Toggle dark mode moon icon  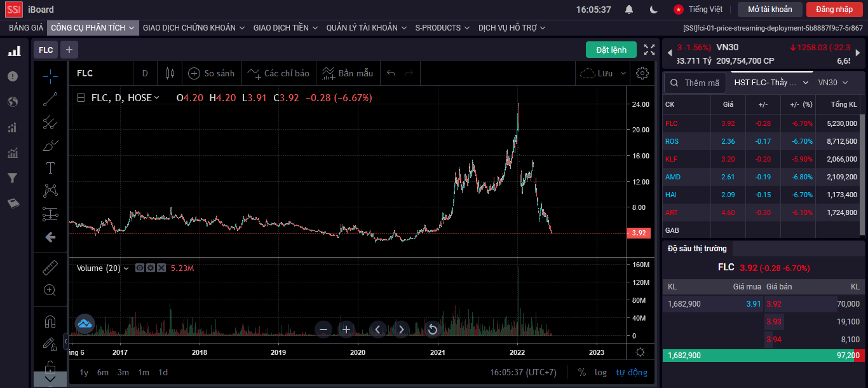(654, 10)
